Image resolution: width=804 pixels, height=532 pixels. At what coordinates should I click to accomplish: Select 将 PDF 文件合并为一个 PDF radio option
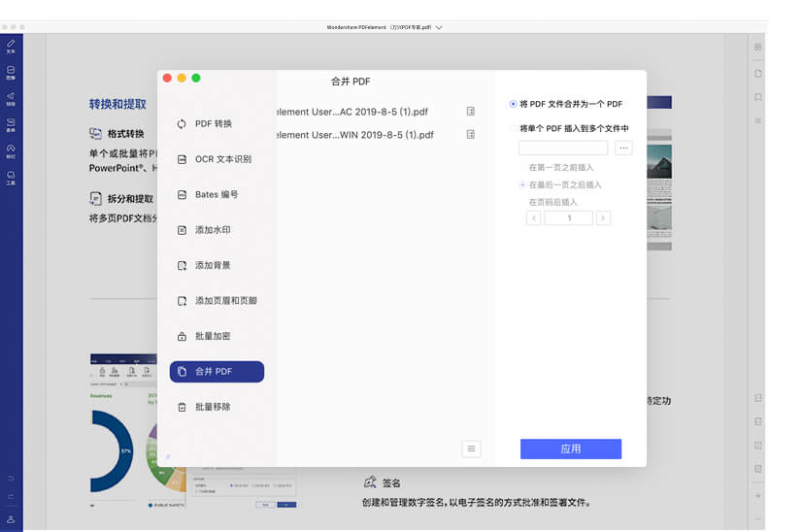513,104
